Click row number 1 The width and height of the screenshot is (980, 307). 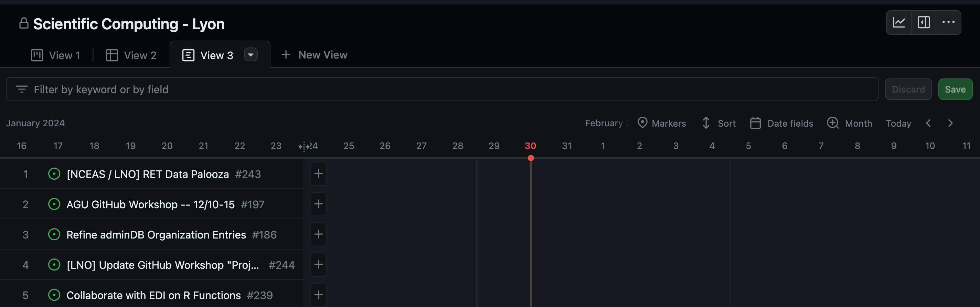coord(25,174)
